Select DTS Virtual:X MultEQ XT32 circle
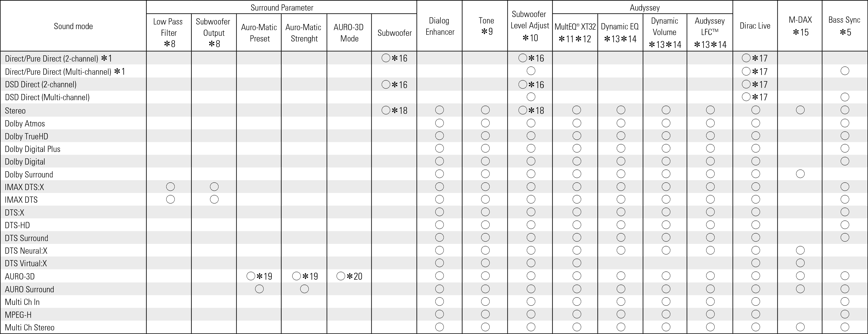The height and width of the screenshot is (334, 868). pos(577,263)
